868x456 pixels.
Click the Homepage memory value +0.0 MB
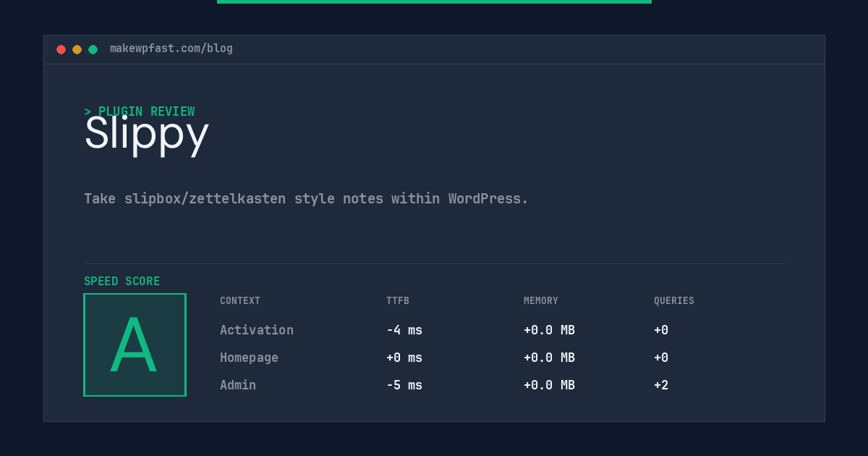click(549, 358)
